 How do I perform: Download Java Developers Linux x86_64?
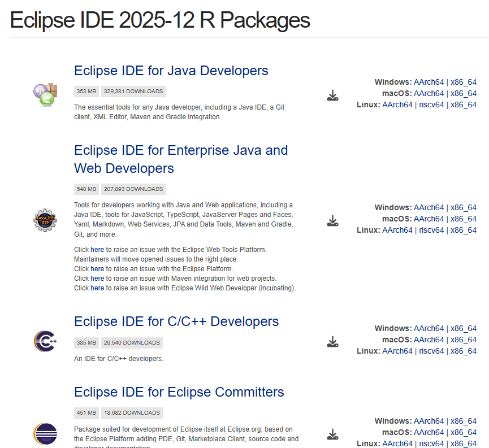click(464, 105)
